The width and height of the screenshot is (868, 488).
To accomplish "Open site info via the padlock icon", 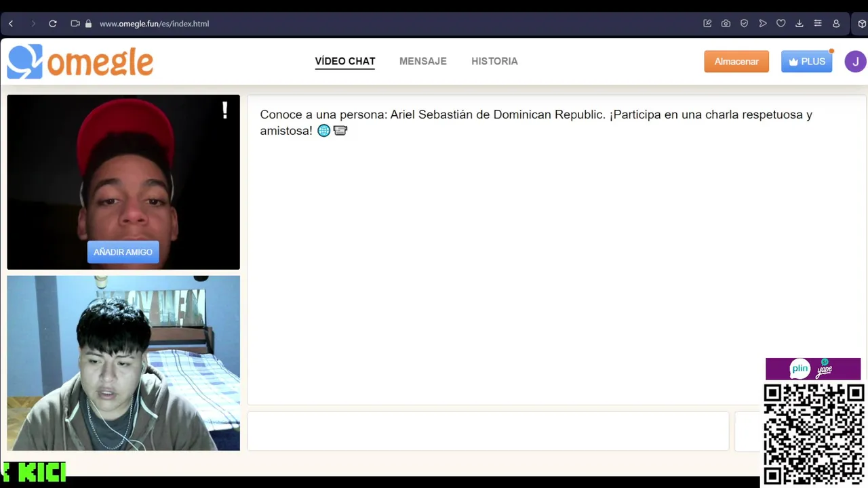I will tap(88, 24).
